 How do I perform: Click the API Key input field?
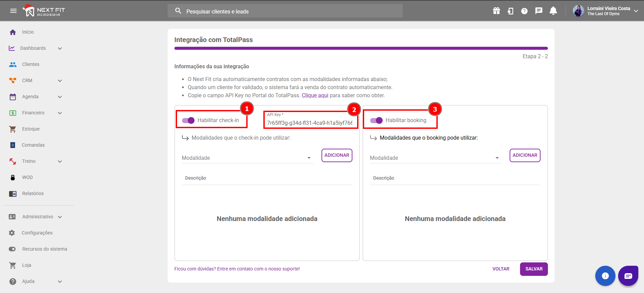(310, 123)
